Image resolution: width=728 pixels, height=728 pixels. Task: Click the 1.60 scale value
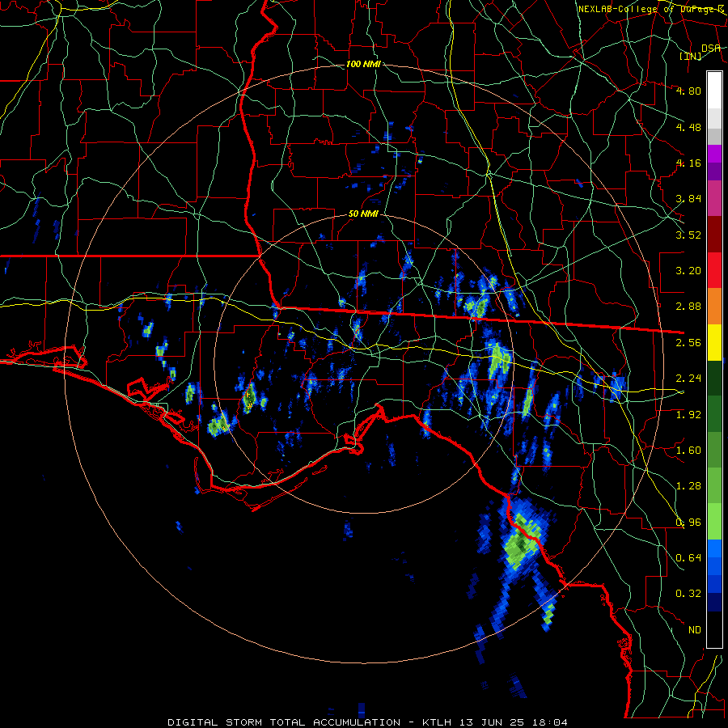pos(688,451)
